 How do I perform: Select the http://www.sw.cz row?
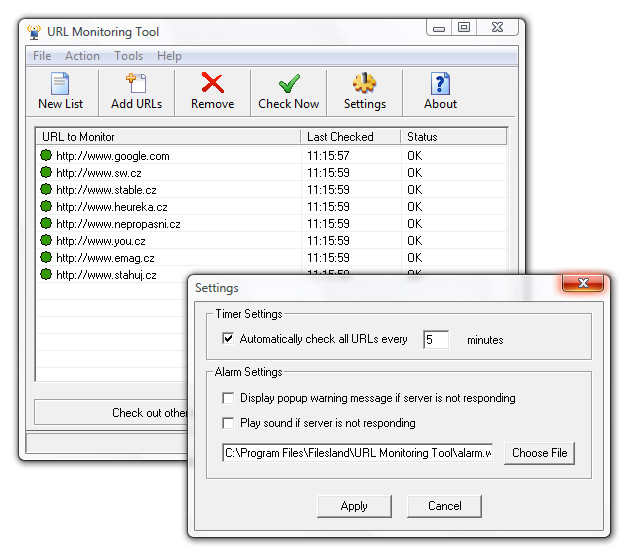point(272,172)
